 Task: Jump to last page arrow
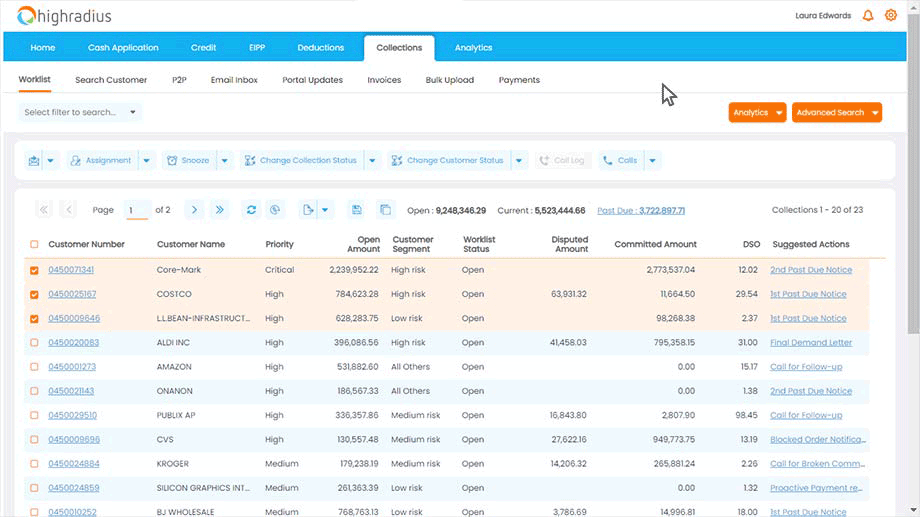point(220,210)
